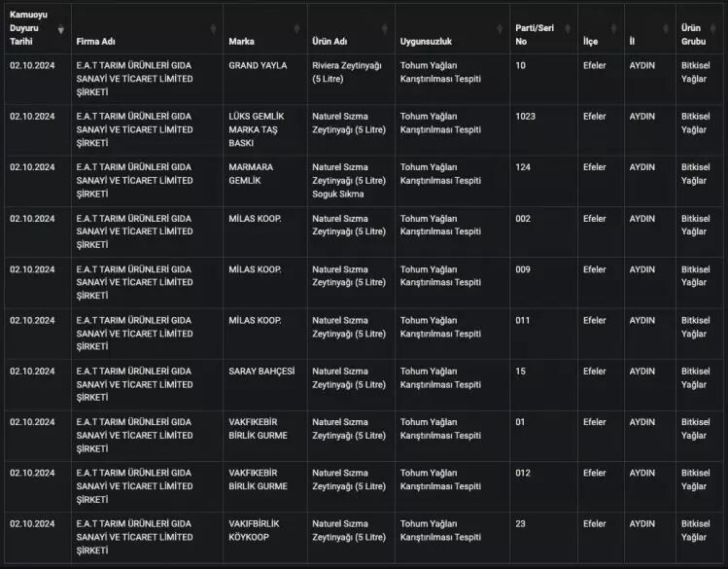Click the sort icon in Kamuoyu Duyuru Tarihi header
The width and height of the screenshot is (728, 569).
(x=61, y=29)
